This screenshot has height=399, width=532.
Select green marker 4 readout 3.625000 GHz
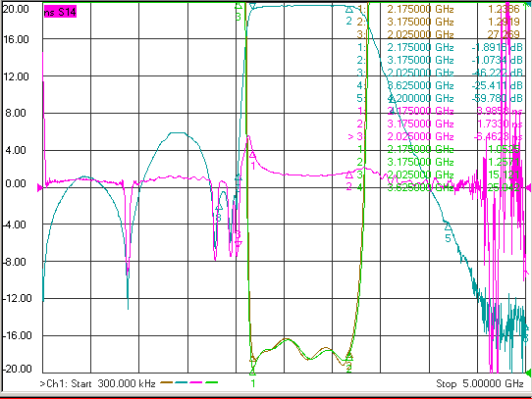420,187
